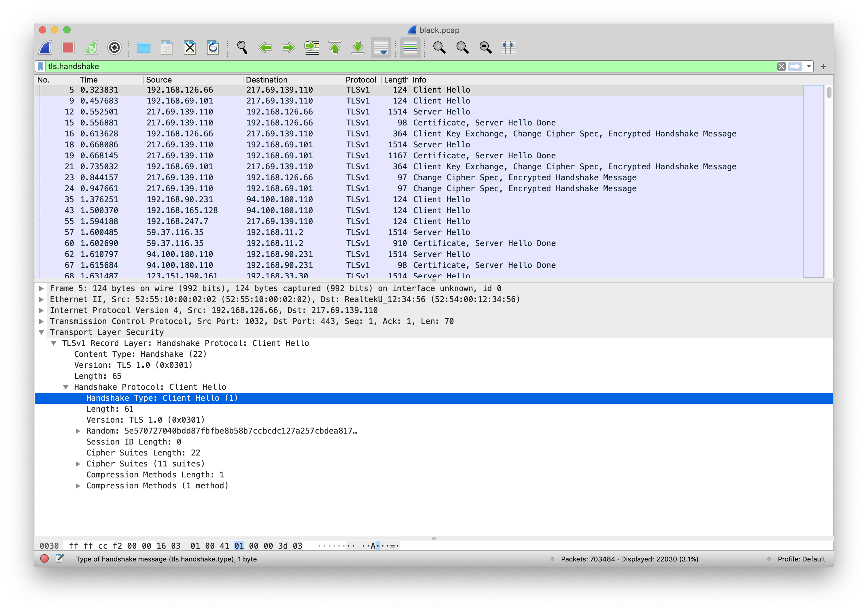Viewport: 868px width, 612px height.
Task: Click in the tls.handshake filter field
Action: (378, 67)
